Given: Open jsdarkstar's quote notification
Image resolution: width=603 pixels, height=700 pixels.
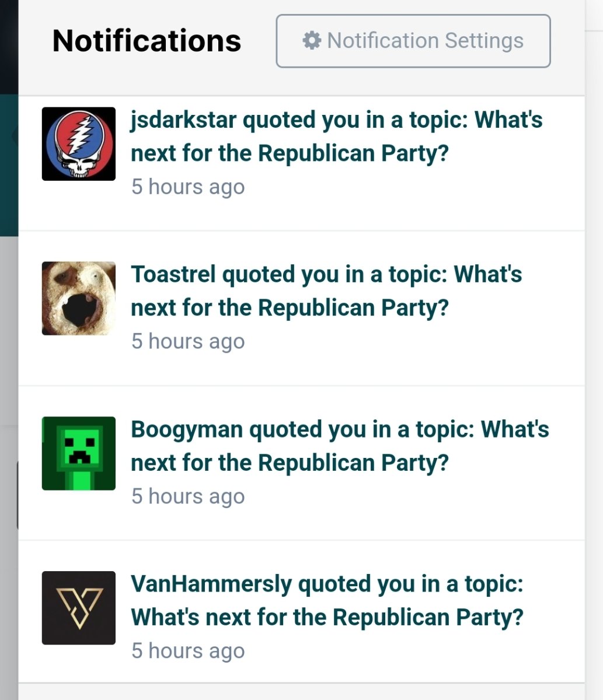Looking at the screenshot, I should [336, 136].
